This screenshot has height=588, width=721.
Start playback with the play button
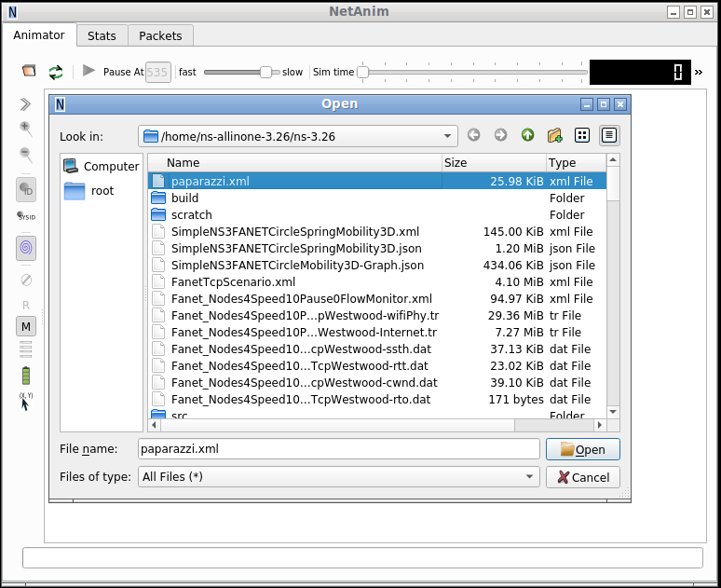(88, 71)
